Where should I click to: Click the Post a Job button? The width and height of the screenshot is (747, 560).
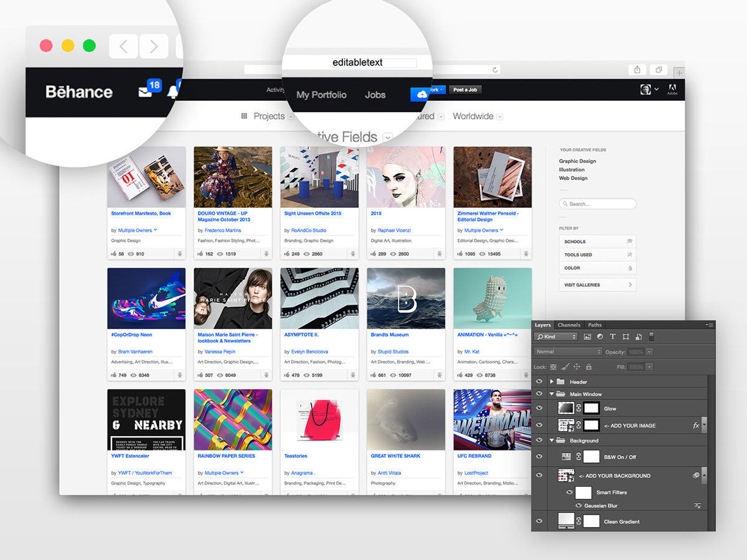click(465, 90)
